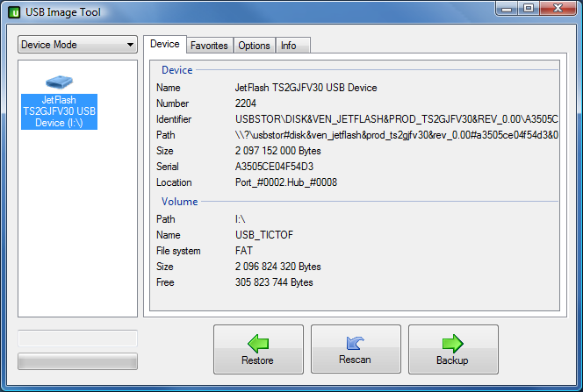Screen dimensions: 583x392
Task: Click the location Port_#0002.Hub_#0008
Action: 286,182
